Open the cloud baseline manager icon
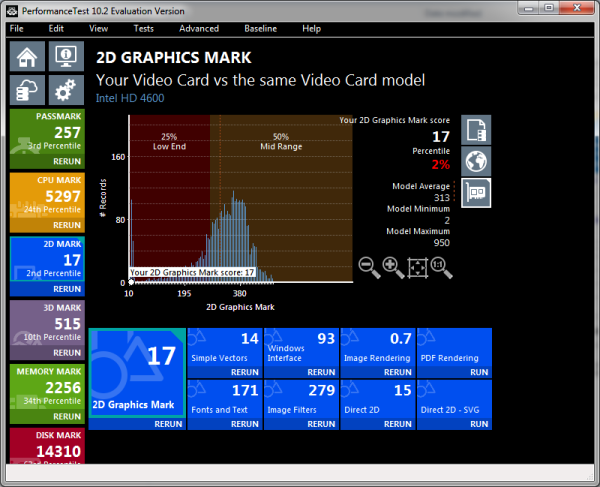Viewport: 600px width, 487px height. point(27,90)
